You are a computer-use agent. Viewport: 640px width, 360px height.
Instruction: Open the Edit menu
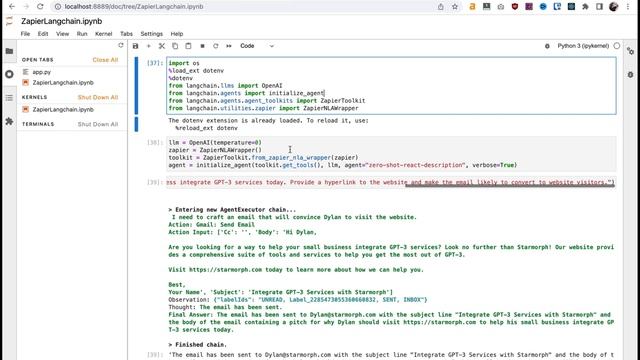coord(43,34)
